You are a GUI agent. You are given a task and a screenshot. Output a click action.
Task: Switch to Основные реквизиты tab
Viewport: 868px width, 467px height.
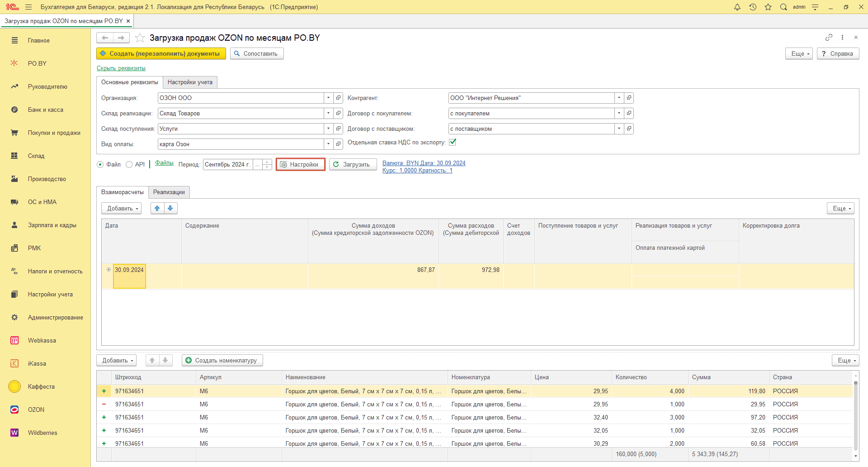point(130,82)
